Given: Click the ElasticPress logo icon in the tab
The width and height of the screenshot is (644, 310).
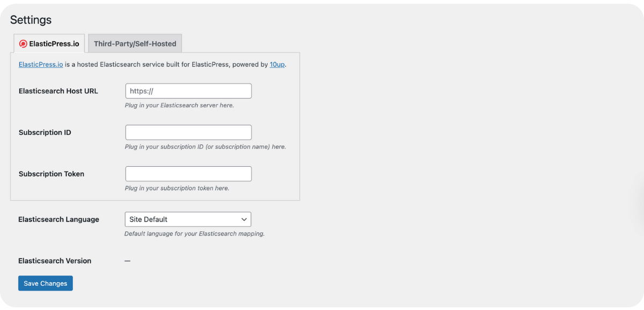Looking at the screenshot, I should [23, 44].
